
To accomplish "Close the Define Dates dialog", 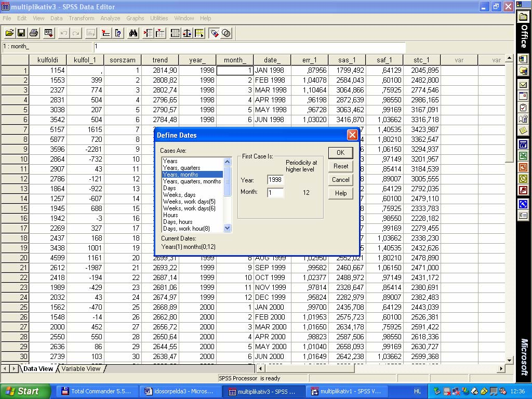I will pos(352,135).
